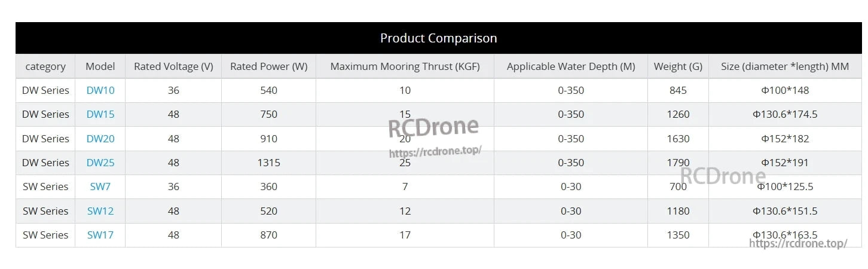Click the DW20 model link
The image size is (868, 269).
click(100, 139)
